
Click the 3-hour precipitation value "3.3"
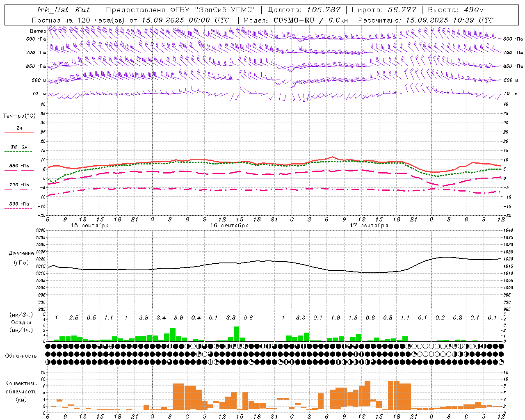pos(231,318)
